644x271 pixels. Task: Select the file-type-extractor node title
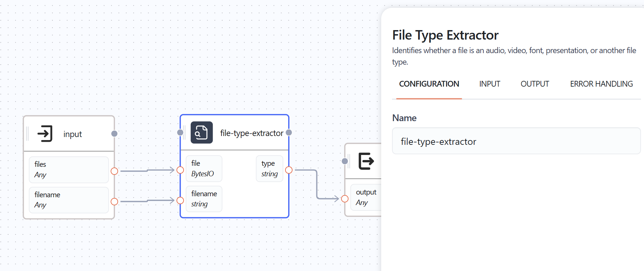(x=251, y=133)
